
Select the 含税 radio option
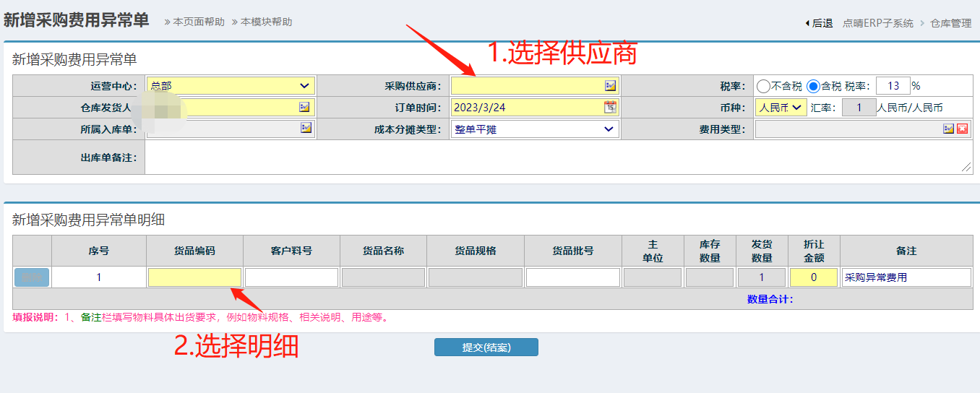tap(813, 86)
